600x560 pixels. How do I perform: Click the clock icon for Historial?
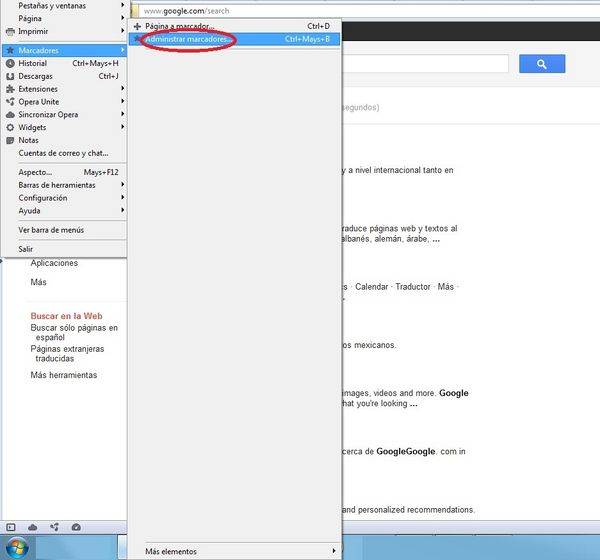coord(9,63)
